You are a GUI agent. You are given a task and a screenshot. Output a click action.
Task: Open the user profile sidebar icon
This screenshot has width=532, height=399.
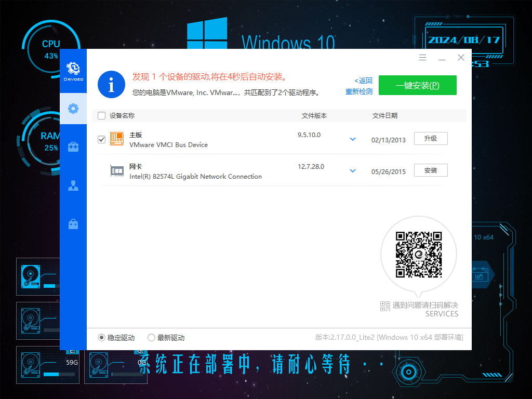click(73, 185)
